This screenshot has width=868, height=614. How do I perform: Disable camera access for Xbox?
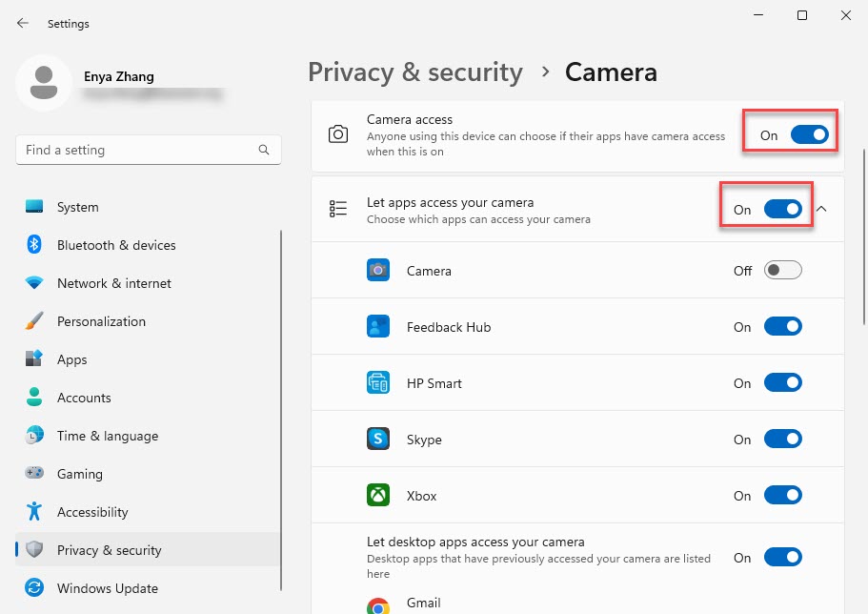[783, 496]
